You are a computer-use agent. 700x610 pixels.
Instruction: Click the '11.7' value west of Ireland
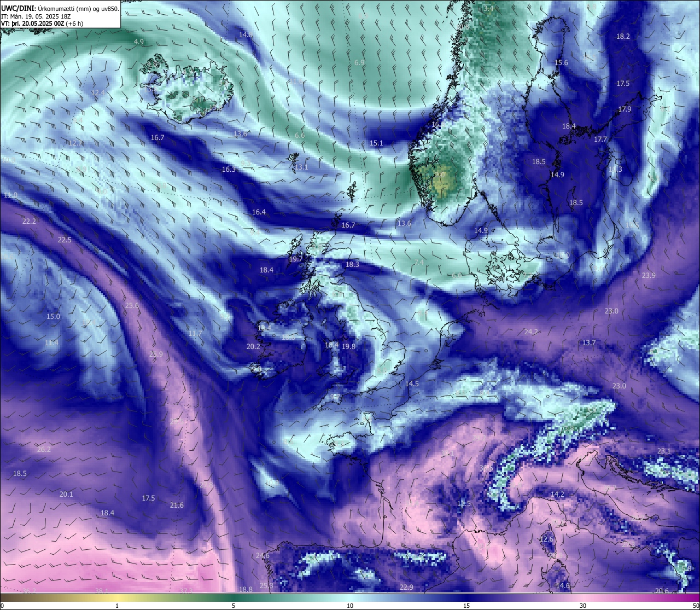click(195, 334)
